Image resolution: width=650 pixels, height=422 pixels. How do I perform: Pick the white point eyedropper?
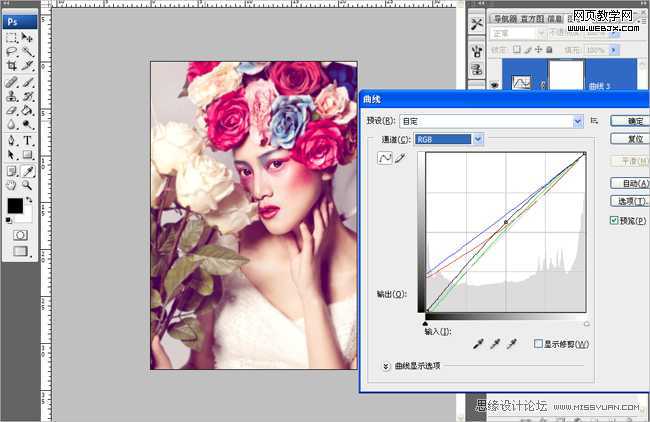pos(511,344)
